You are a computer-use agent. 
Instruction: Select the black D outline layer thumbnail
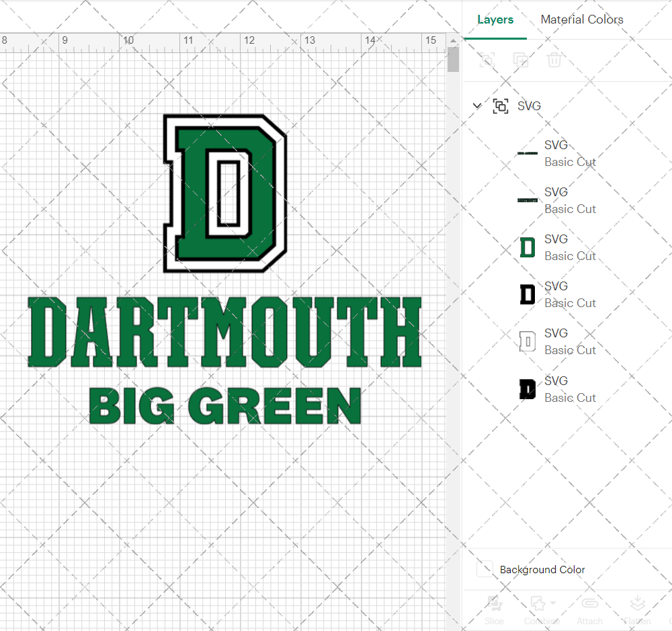pyautogui.click(x=527, y=294)
